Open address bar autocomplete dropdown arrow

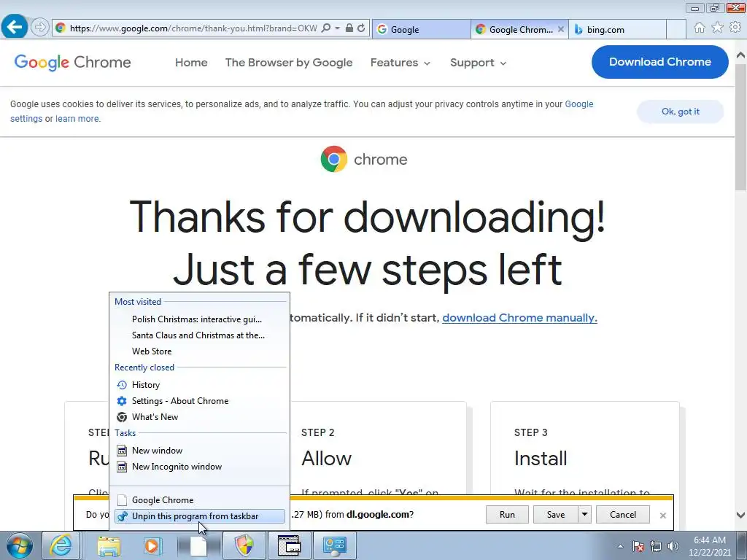[337, 28]
